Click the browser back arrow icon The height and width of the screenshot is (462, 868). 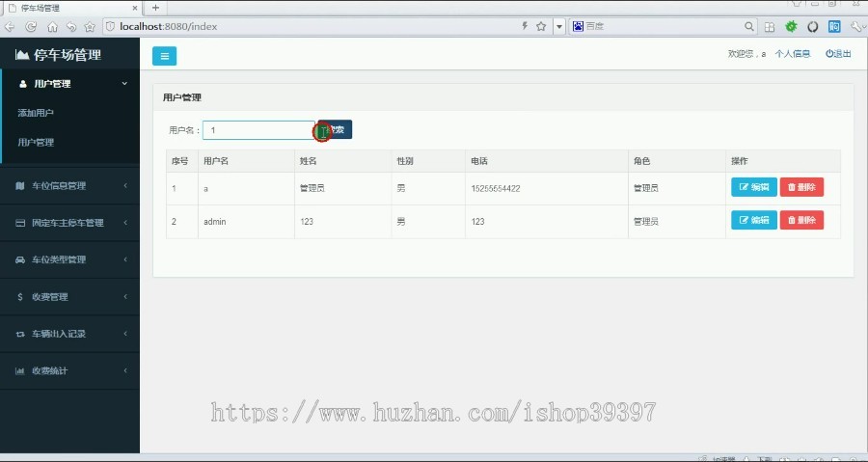coord(10,27)
